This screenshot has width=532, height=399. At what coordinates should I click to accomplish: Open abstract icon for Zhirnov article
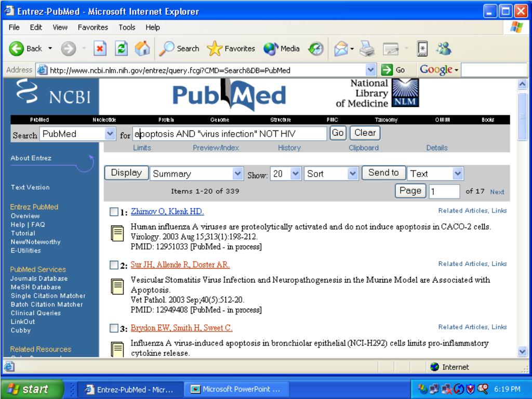pyautogui.click(x=117, y=233)
